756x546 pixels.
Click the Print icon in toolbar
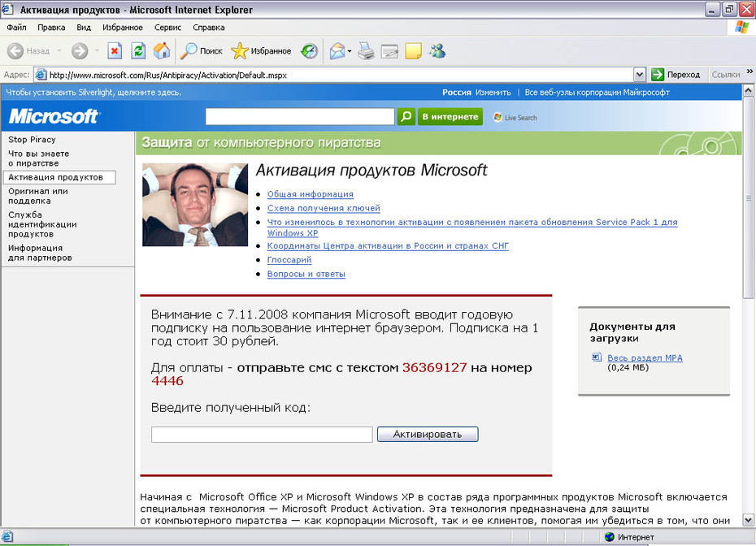click(367, 50)
